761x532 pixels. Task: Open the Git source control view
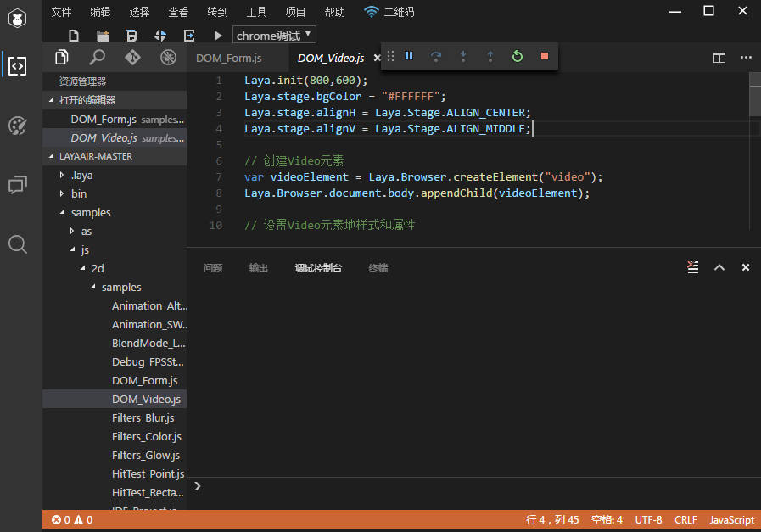(132, 57)
